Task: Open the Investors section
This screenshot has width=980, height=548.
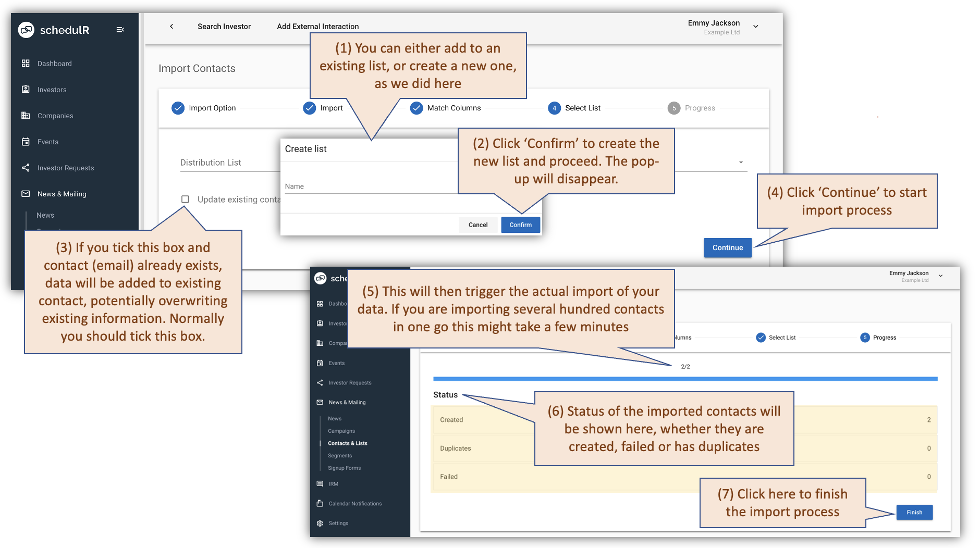Action: click(51, 89)
